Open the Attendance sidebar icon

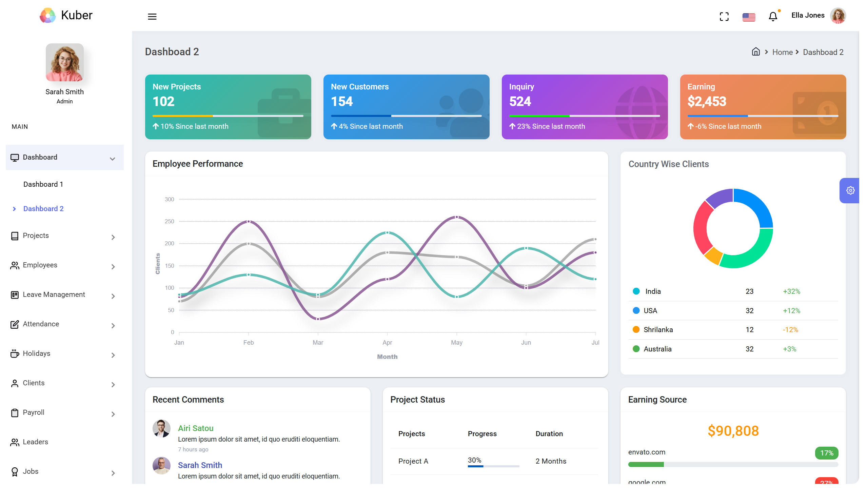click(15, 325)
